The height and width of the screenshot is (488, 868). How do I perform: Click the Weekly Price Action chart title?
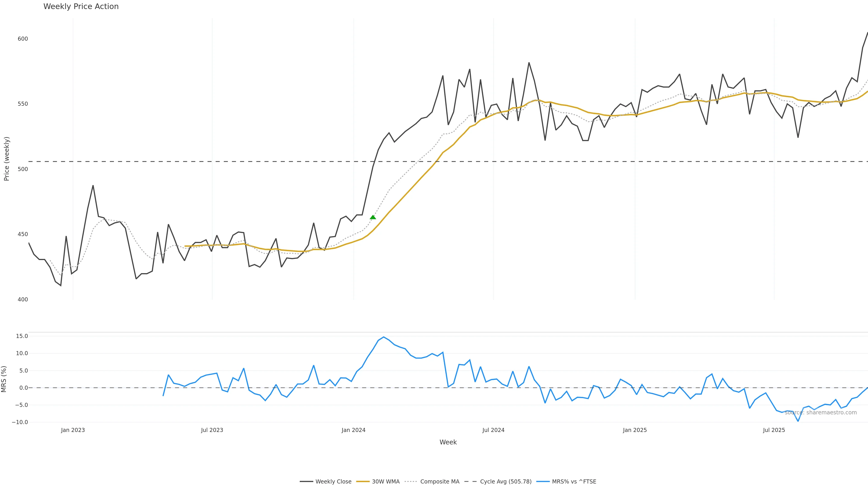(81, 6)
